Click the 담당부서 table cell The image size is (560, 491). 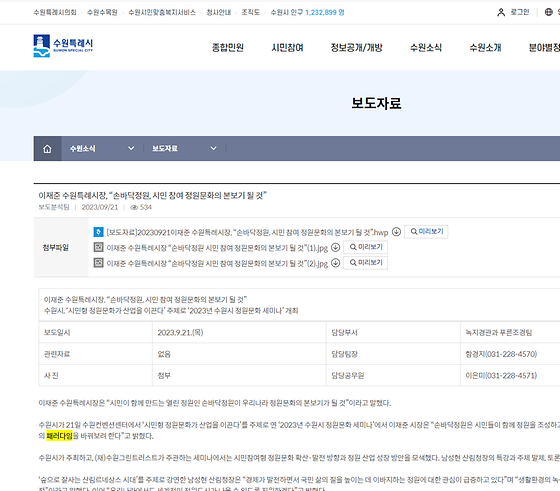pos(393,332)
